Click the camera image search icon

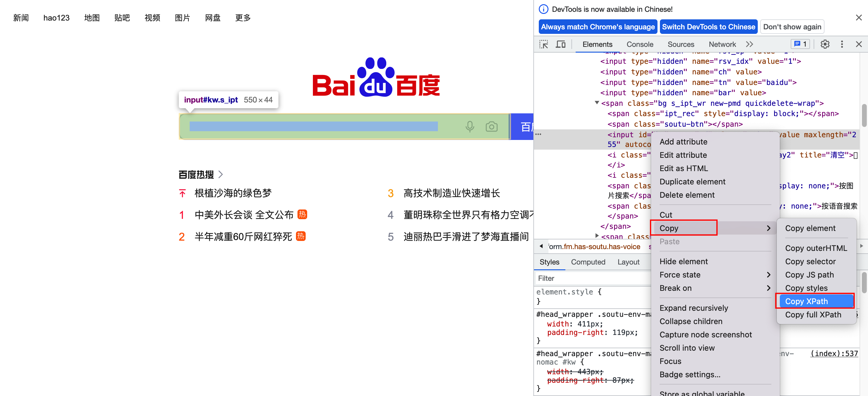491,126
